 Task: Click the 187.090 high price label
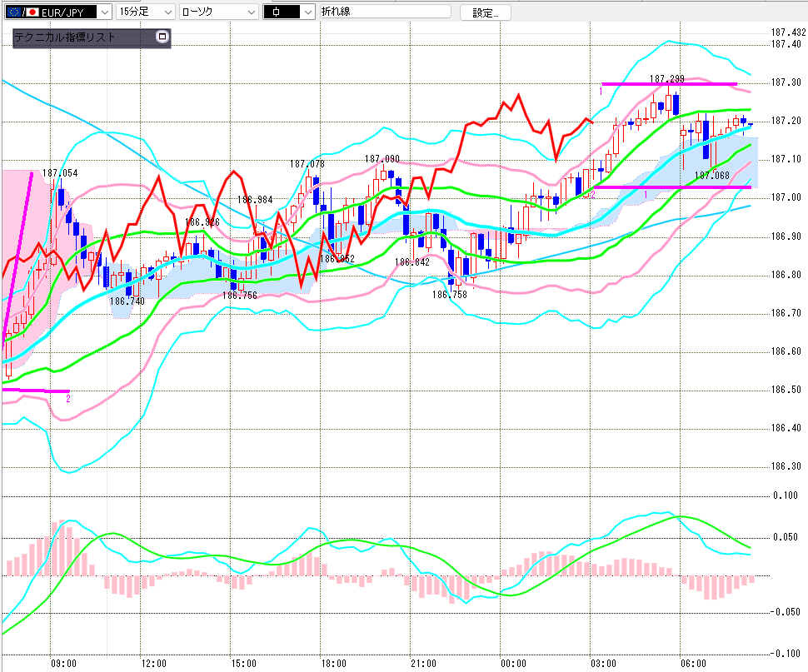tap(382, 158)
